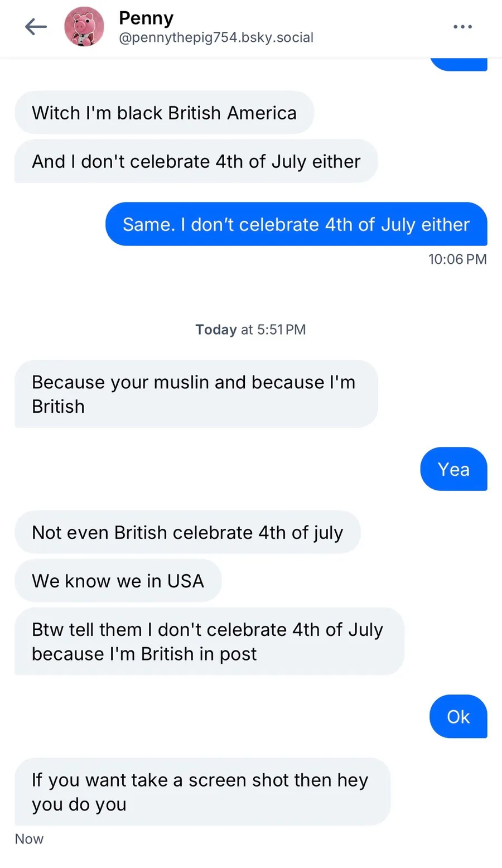Open Penny's pig avatar picture
Image resolution: width=502 pixels, height=868 pixels.
[x=84, y=27]
